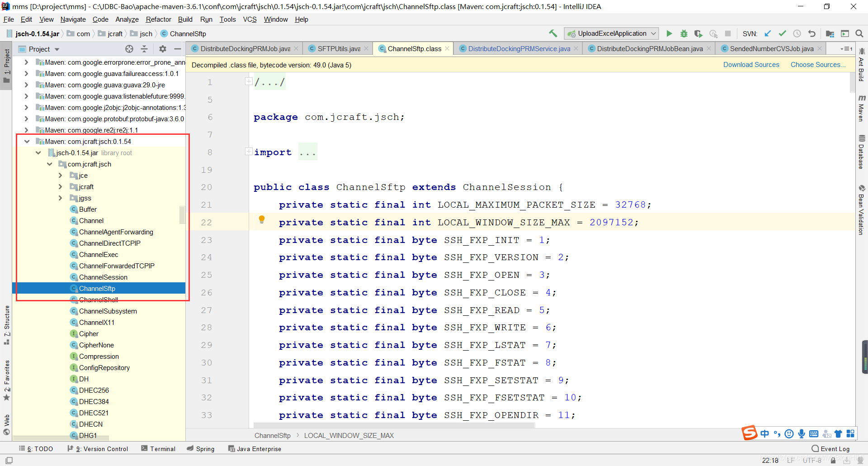Screen dimensions: 868x466
Task: Open the UploadExcelApplication run configuration dropdown
Action: click(x=611, y=33)
